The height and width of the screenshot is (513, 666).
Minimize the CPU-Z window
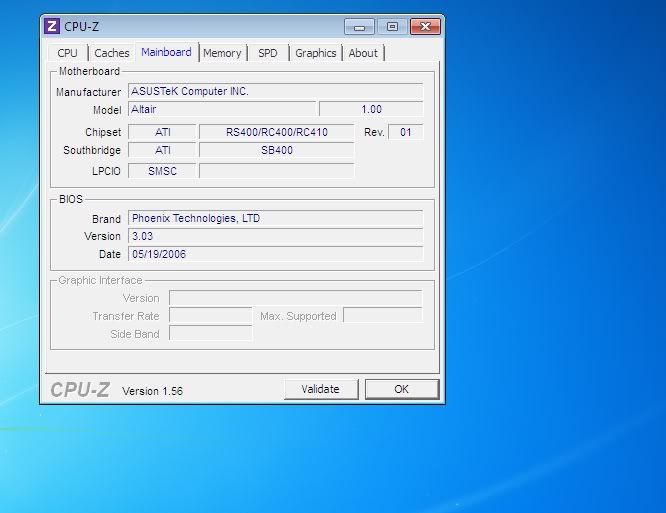[x=359, y=27]
